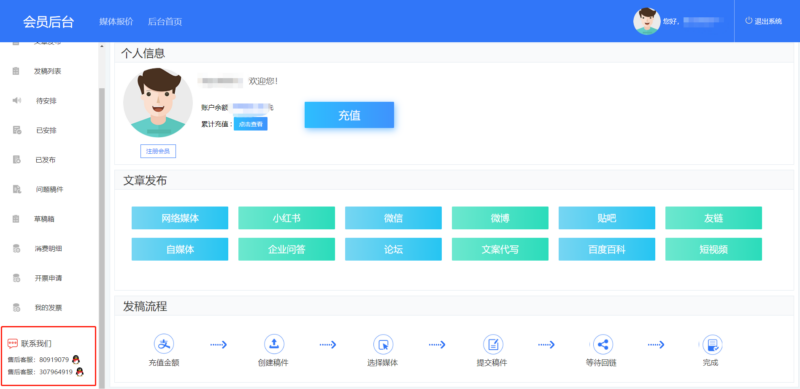This screenshot has width=800, height=389.
Task: Go to the 后台首页 menu item
Action: pos(165,21)
